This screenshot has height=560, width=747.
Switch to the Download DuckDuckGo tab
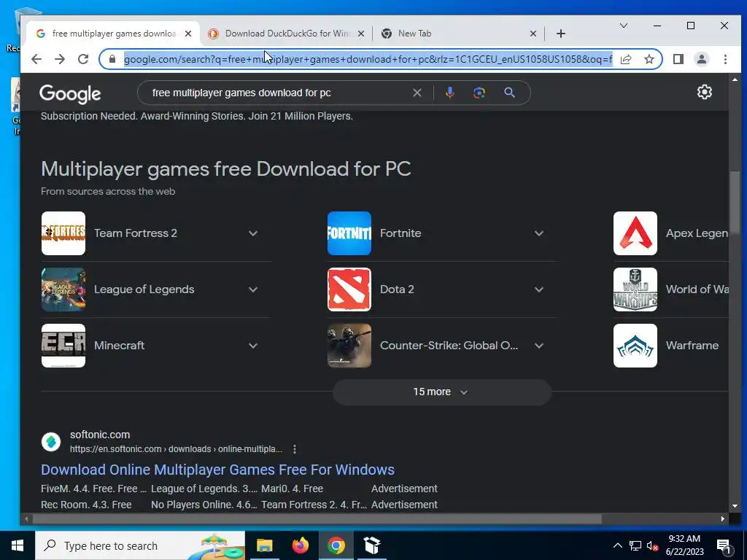pyautogui.click(x=286, y=34)
